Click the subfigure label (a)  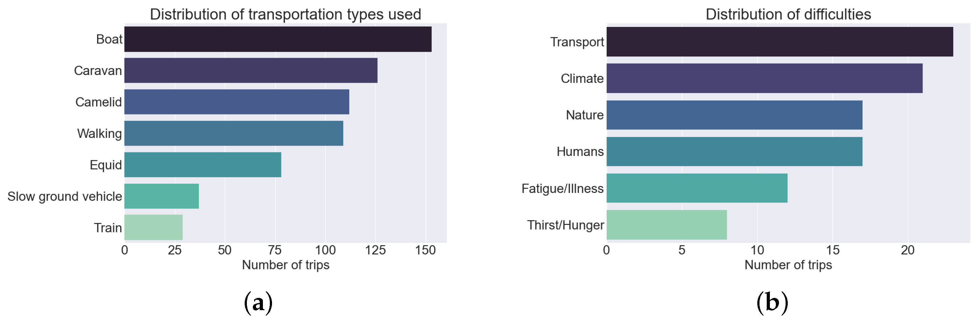coord(258,303)
